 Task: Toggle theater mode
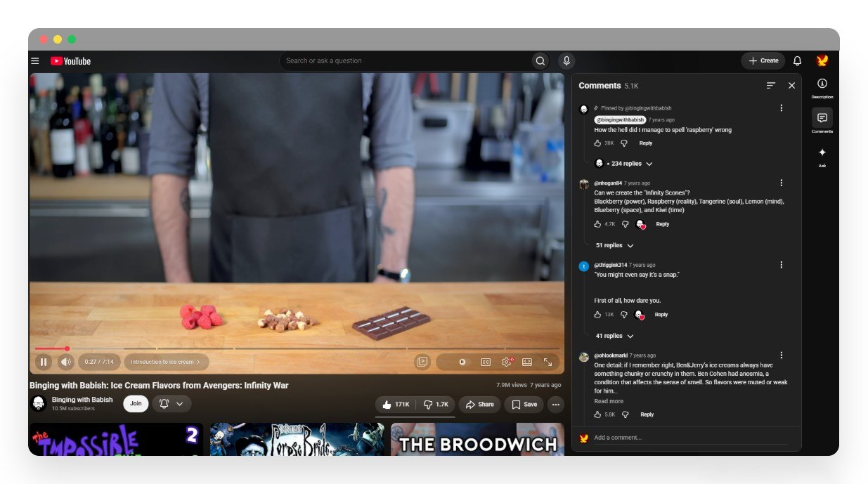[x=527, y=362]
